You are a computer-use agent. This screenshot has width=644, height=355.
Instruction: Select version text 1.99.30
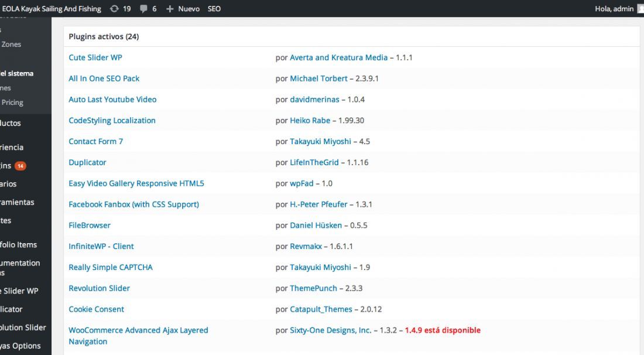click(351, 121)
